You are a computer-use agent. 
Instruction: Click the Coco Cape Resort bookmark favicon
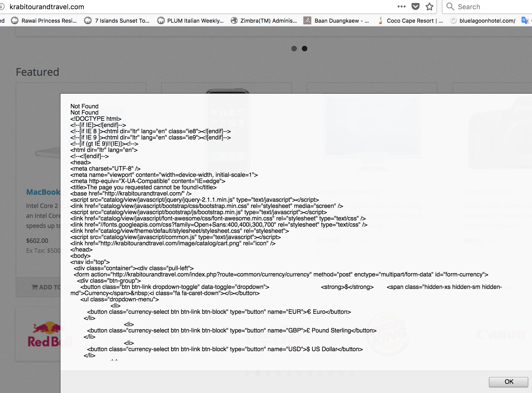380,20
